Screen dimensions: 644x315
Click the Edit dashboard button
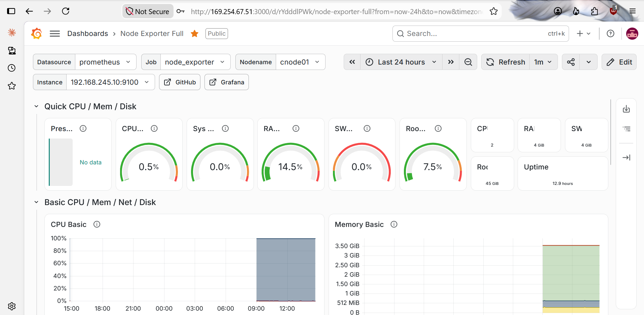tap(619, 62)
